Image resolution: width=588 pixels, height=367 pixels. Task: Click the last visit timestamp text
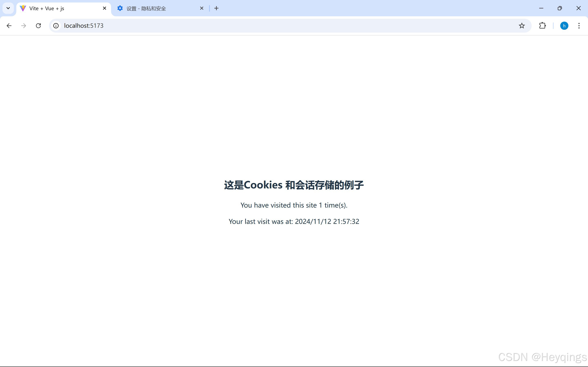294,222
